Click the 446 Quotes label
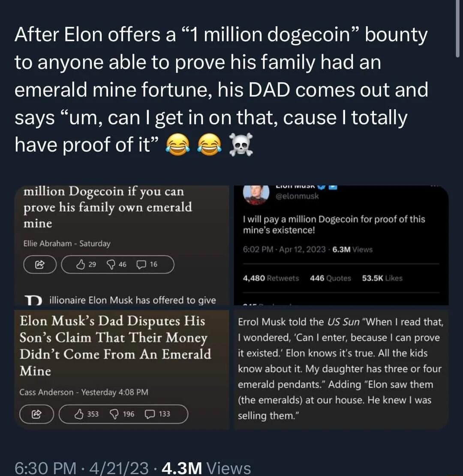Image resolution: width=463 pixels, height=476 pixels. [x=331, y=278]
